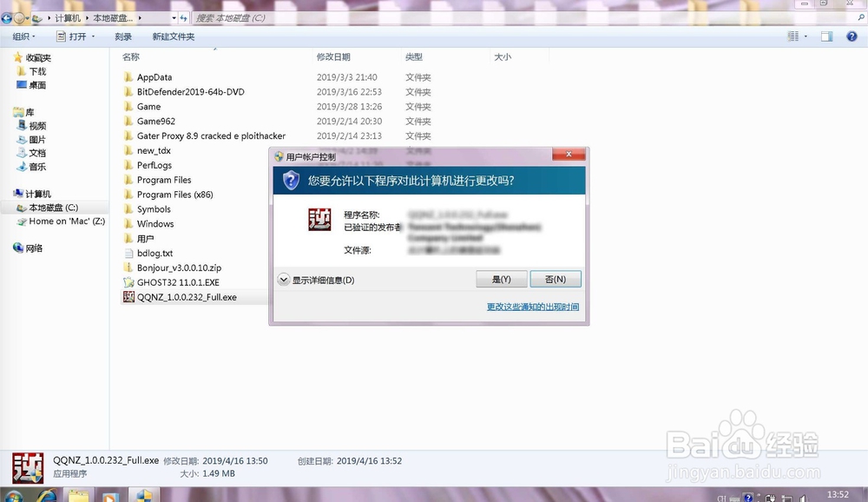Select the Symbols folder icon
This screenshot has height=502, width=868.
pos(128,209)
